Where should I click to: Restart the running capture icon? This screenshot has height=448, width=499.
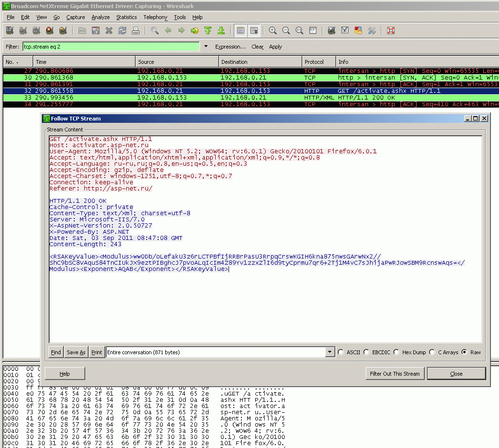pos(63,30)
